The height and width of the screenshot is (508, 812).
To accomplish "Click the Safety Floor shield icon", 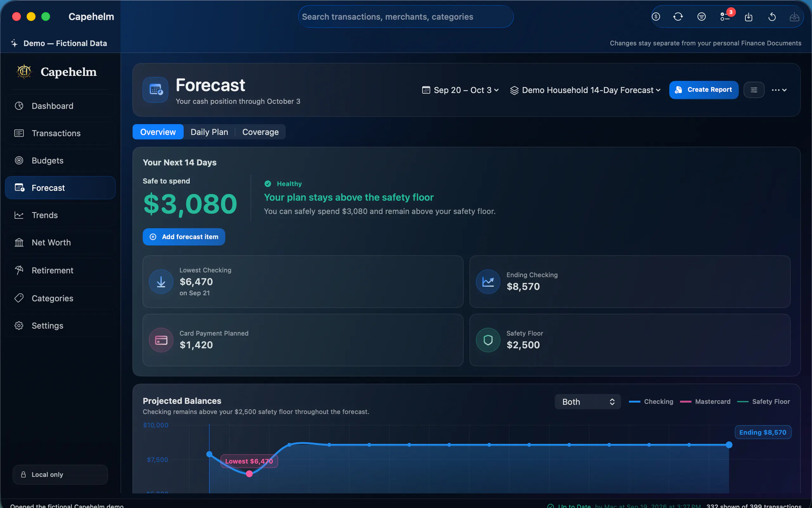I will [x=488, y=340].
